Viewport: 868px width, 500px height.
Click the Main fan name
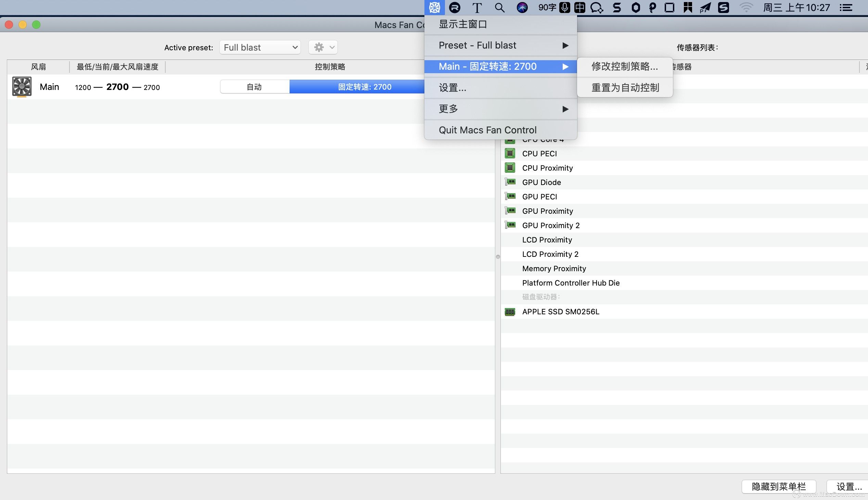click(x=50, y=87)
